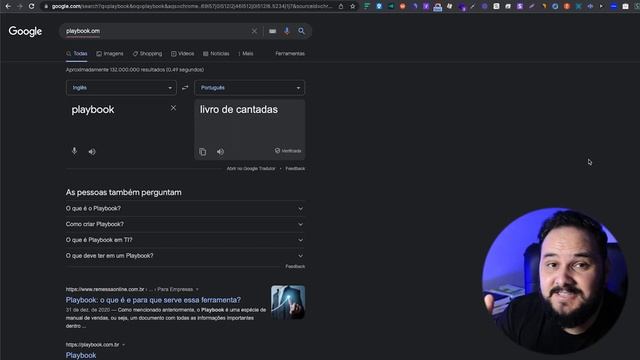640x360 pixels.
Task: Click the remessaonline result thumbnail image
Action: click(288, 302)
